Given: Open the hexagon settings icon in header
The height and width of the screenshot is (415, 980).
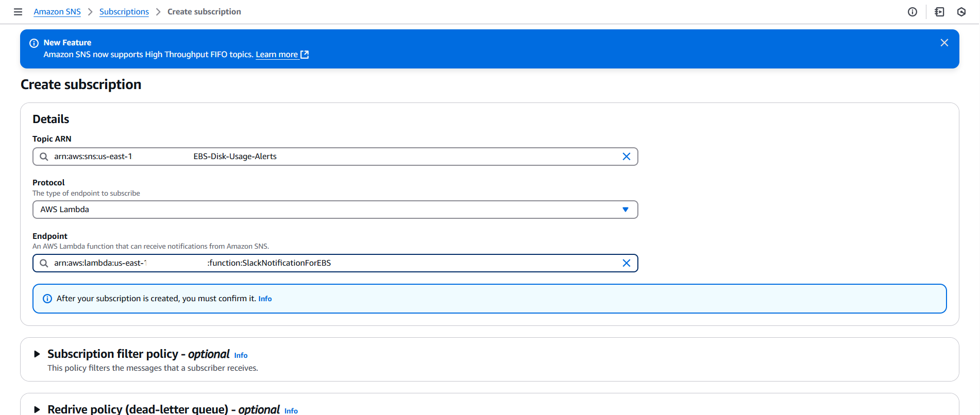Looking at the screenshot, I should [961, 12].
